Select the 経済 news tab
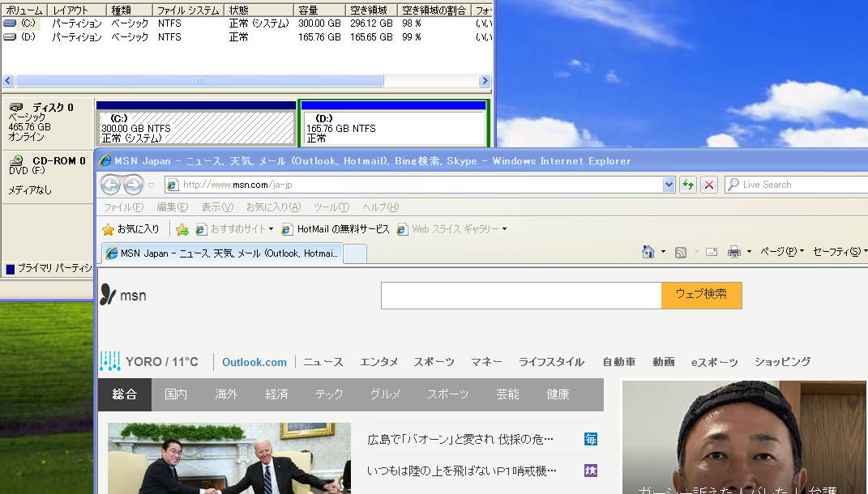 (276, 394)
